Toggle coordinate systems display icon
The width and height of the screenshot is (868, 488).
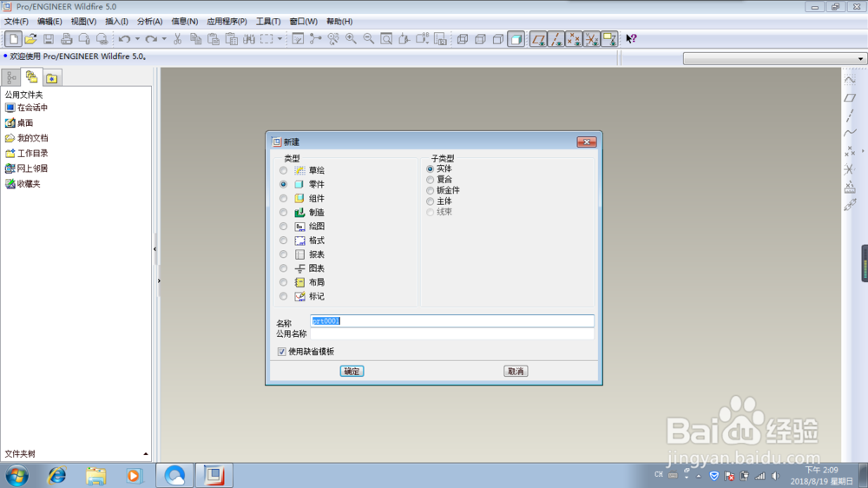click(x=591, y=39)
